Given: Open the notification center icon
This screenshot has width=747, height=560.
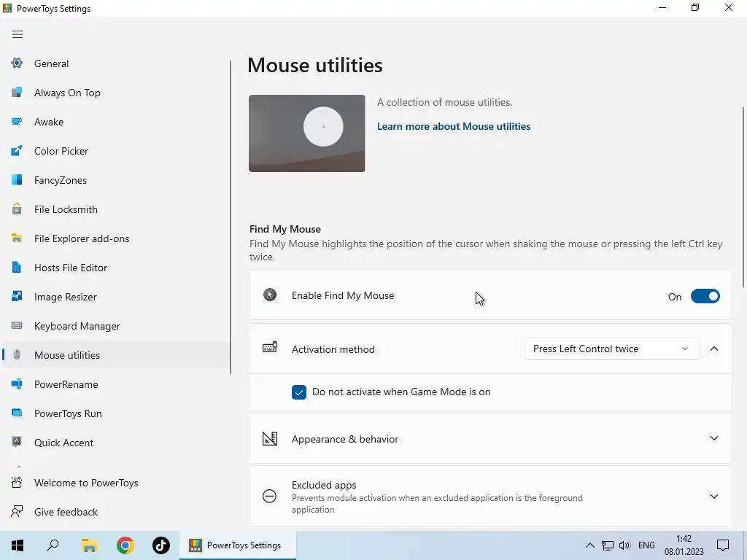Looking at the screenshot, I should tap(723, 545).
